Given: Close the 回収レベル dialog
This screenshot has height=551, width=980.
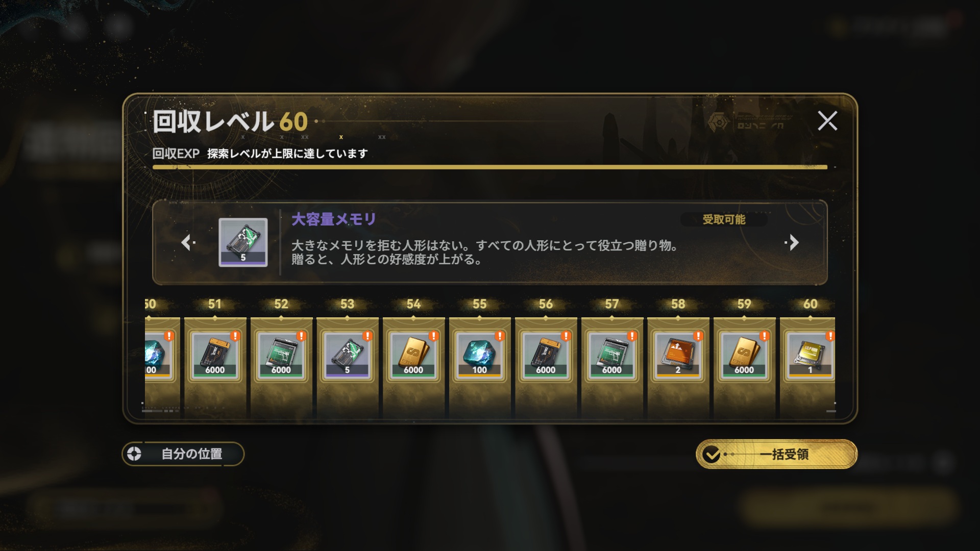Looking at the screenshot, I should coord(827,121).
